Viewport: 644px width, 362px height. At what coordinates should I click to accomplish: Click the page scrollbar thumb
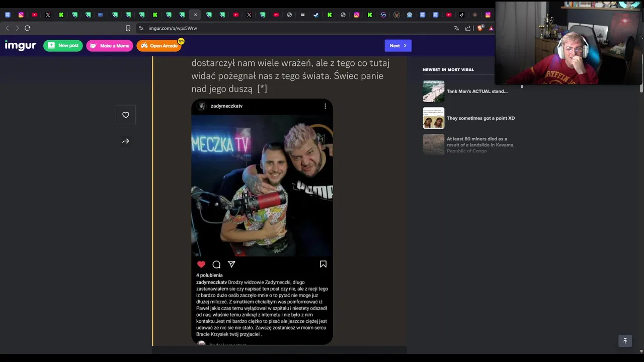click(x=641, y=74)
